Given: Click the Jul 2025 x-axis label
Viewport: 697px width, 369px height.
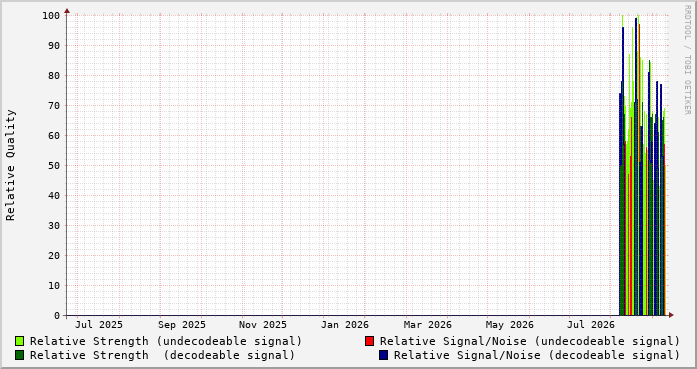Looking at the screenshot, I should click(99, 325).
